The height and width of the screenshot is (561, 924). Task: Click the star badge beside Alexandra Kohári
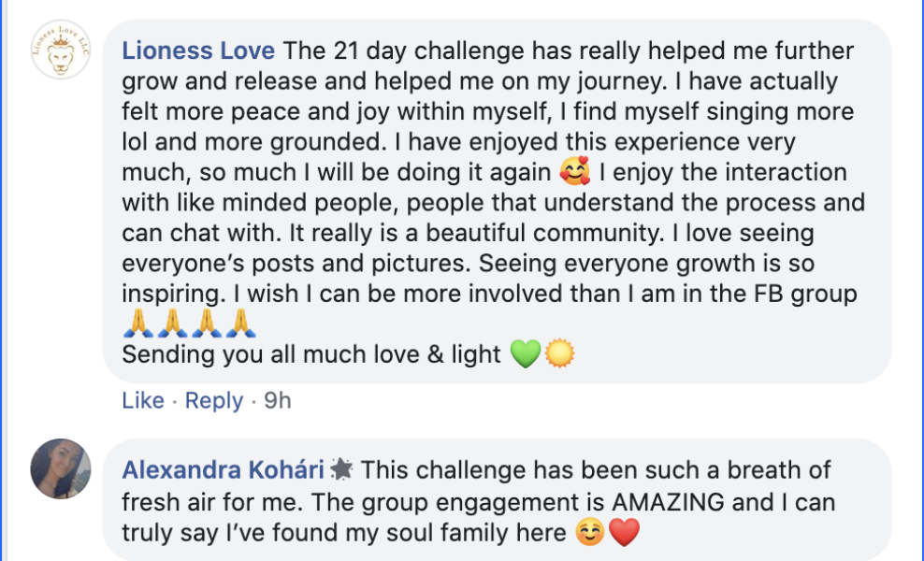click(341, 469)
